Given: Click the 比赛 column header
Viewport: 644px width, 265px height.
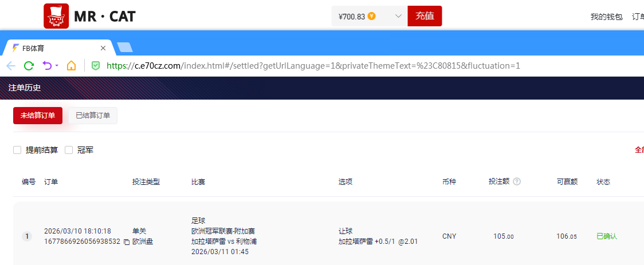Looking at the screenshot, I should click(x=198, y=182).
